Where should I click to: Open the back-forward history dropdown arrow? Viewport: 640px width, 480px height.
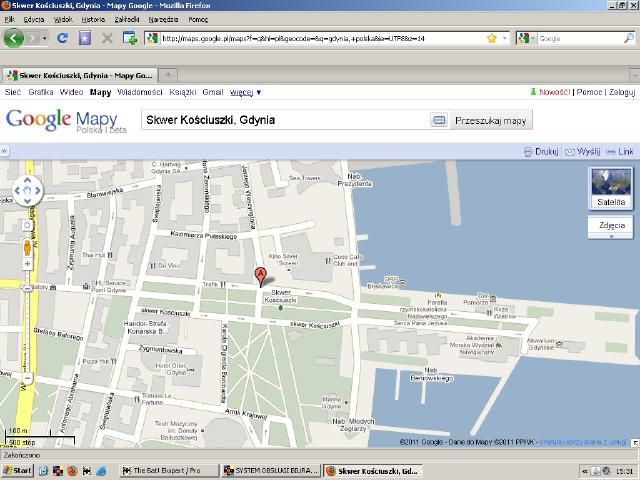(x=44, y=38)
